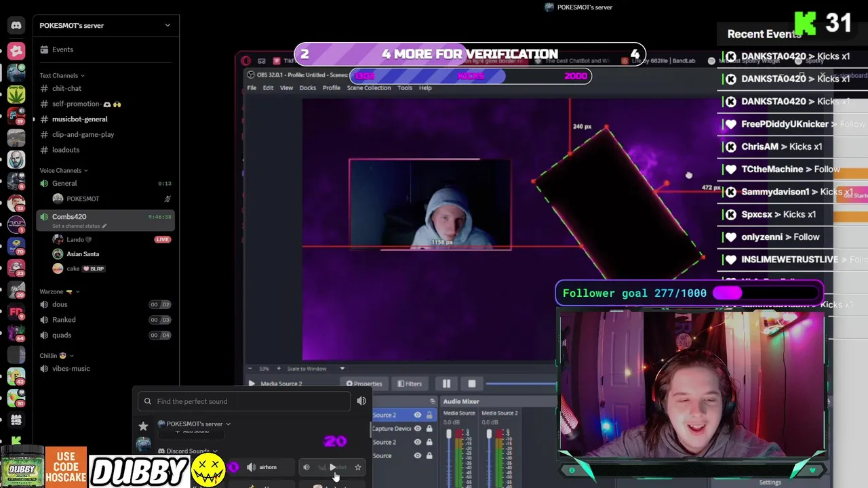
Task: Open the self-promotion text channel
Action: click(105, 104)
